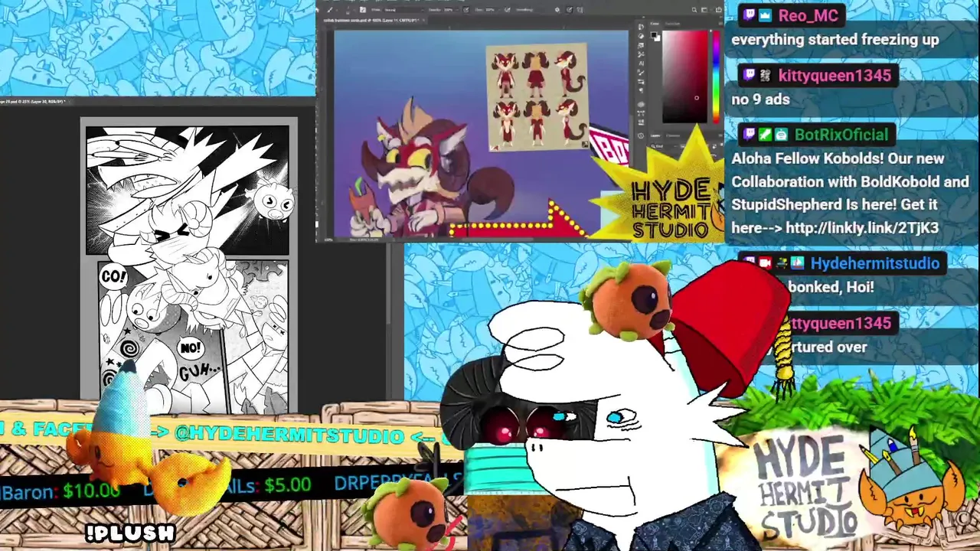Click the first kittyqueen1345 username above 'no 9 ads'

click(x=835, y=75)
